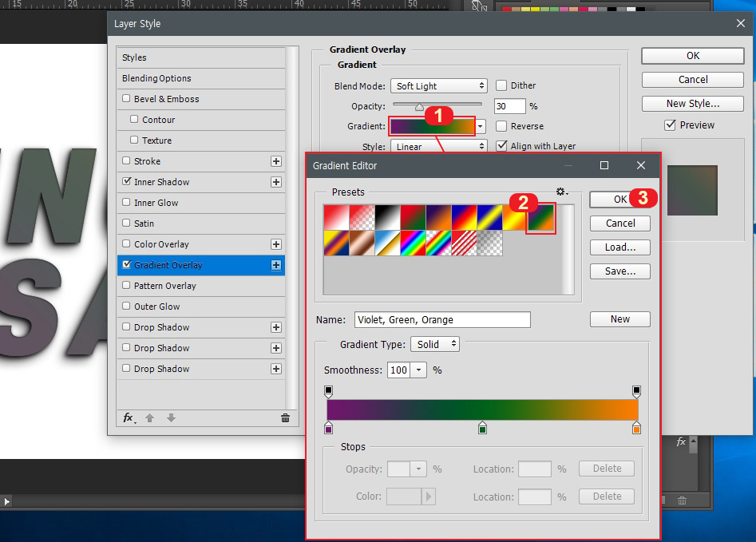Enable the Satin effect
This screenshot has height=542, width=756.
[x=126, y=223]
